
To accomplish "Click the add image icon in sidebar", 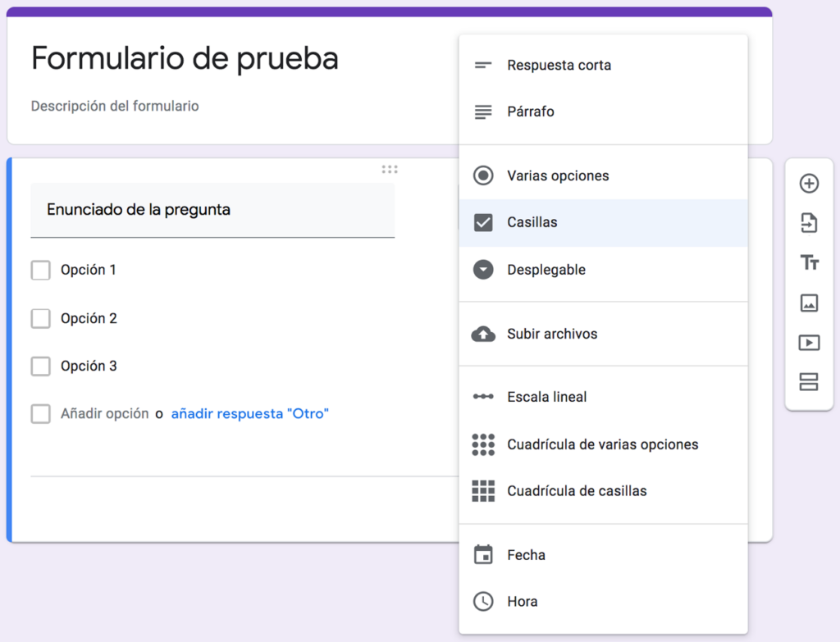I will point(809,303).
